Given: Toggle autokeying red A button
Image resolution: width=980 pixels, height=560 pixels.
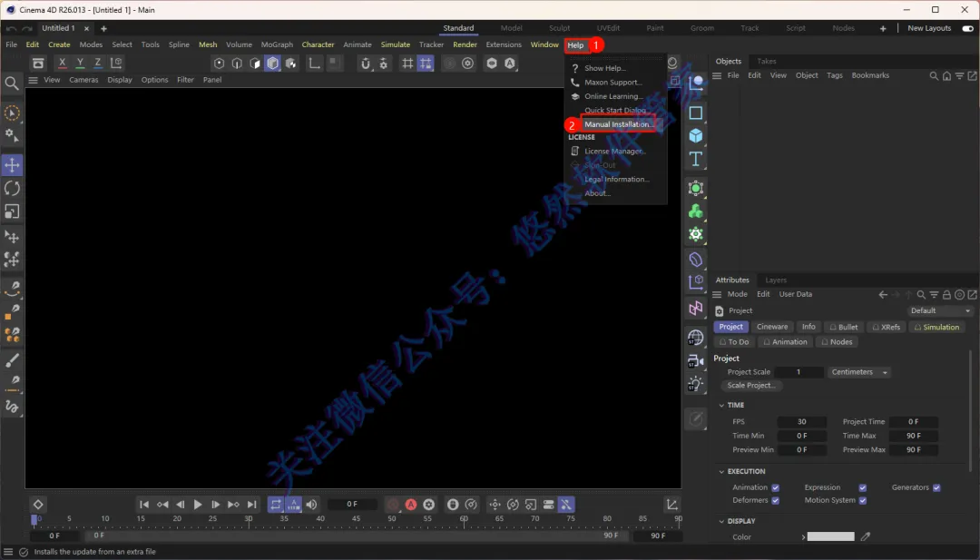Looking at the screenshot, I should coord(411,505).
